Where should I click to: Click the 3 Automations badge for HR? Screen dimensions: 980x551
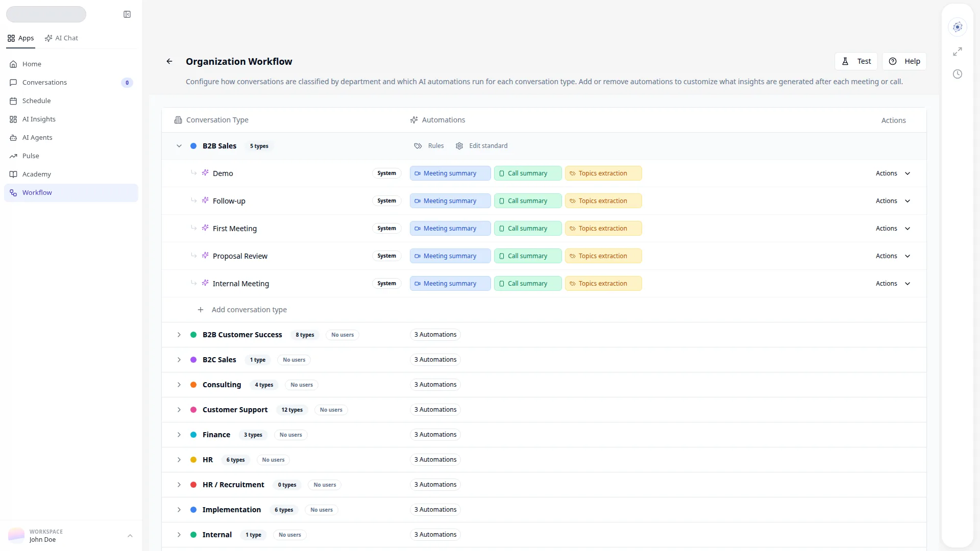coord(435,460)
